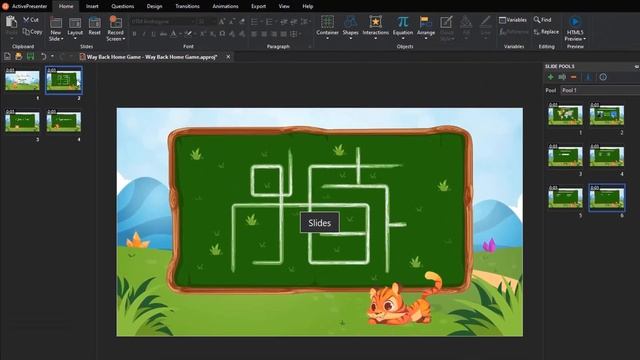Open the New Slide dropdown
This screenshot has width=640, height=360.
56,29
